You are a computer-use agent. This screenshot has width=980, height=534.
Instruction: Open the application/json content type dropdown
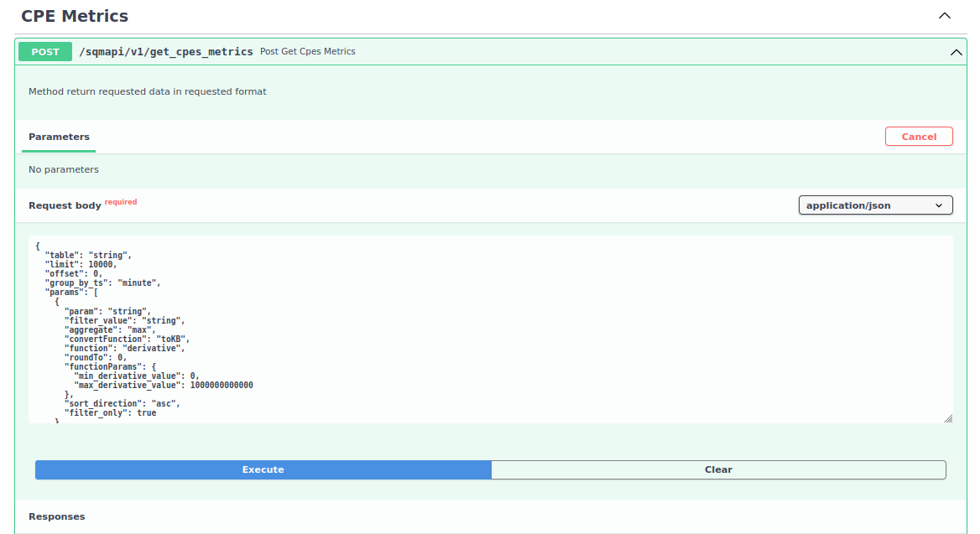pyautogui.click(x=874, y=205)
